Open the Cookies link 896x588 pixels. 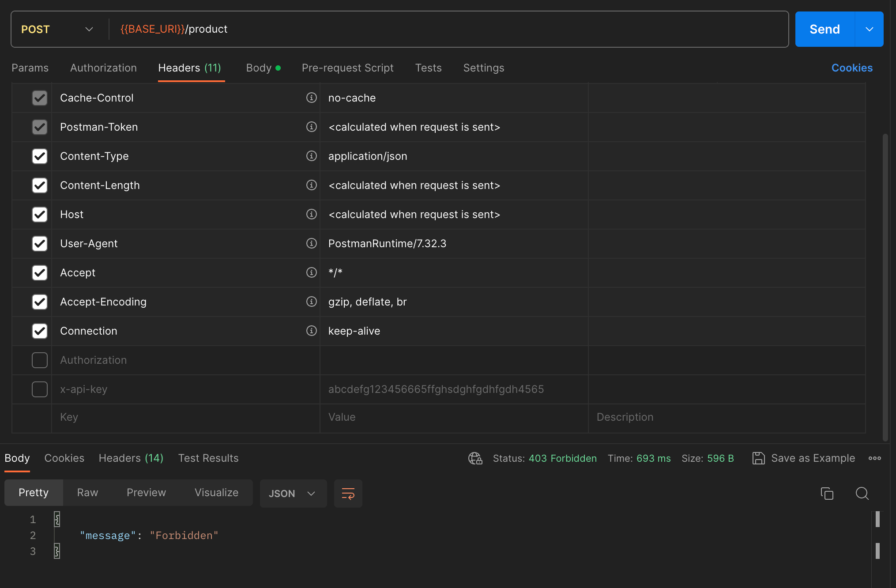point(852,68)
